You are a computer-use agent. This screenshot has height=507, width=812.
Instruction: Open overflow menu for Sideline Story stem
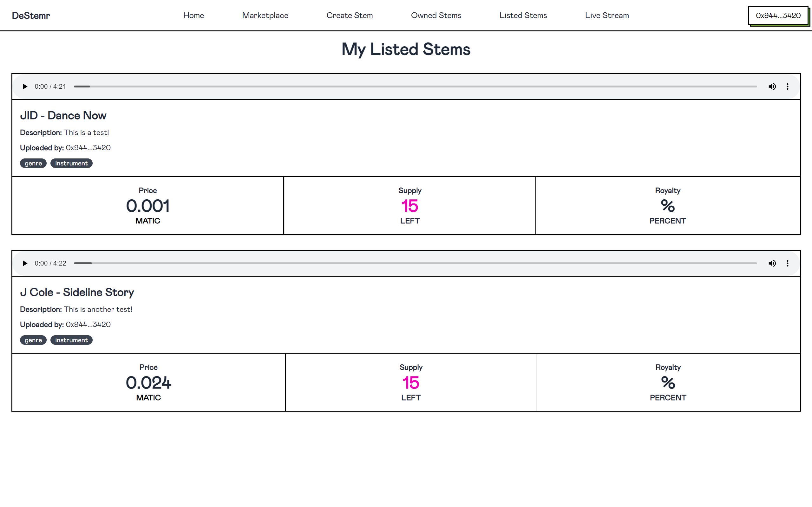coord(788,263)
